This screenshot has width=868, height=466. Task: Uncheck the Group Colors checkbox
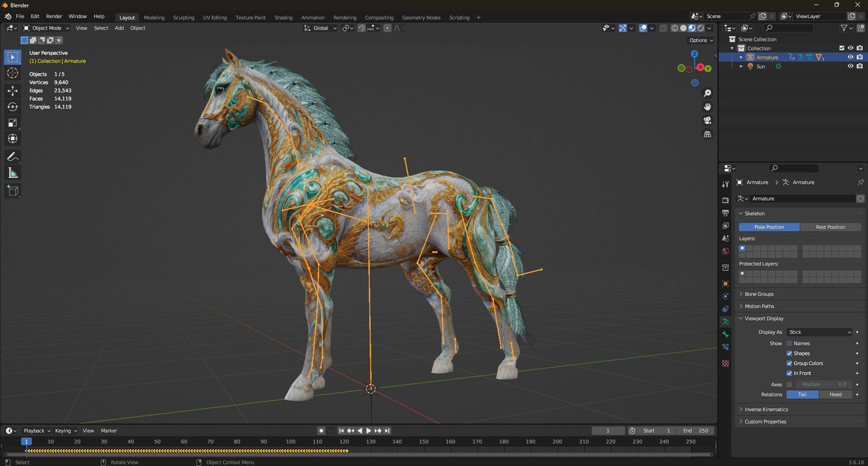[789, 363]
